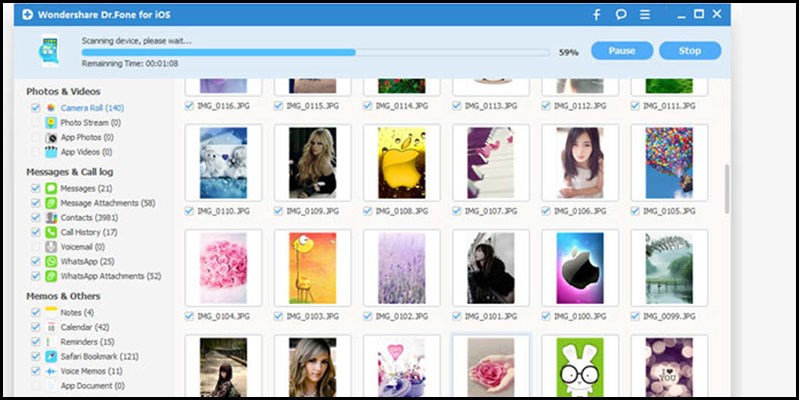Select the balloons thumbnail IMG_0105
The height and width of the screenshot is (400, 800).
[669, 163]
